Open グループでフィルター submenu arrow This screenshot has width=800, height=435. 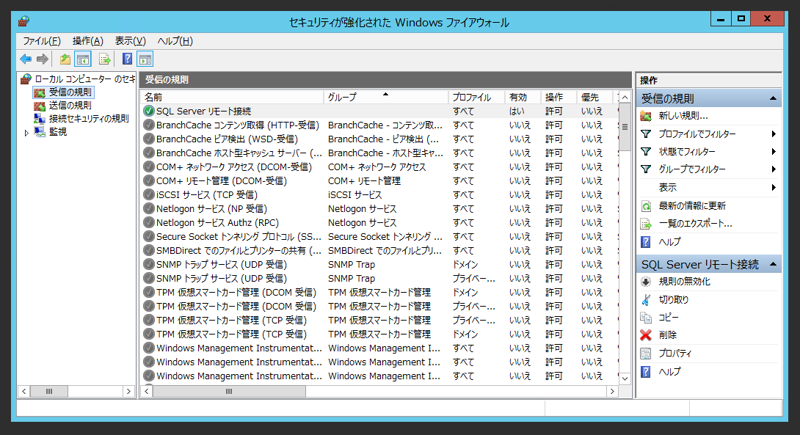[x=773, y=169]
